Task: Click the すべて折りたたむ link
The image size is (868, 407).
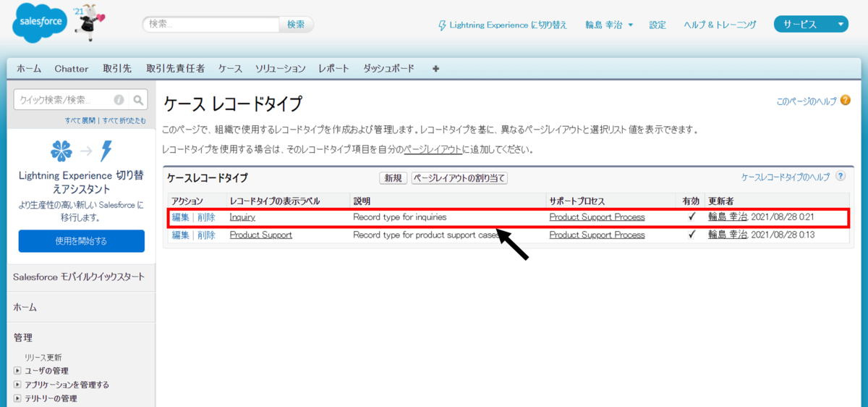Action: [124, 120]
